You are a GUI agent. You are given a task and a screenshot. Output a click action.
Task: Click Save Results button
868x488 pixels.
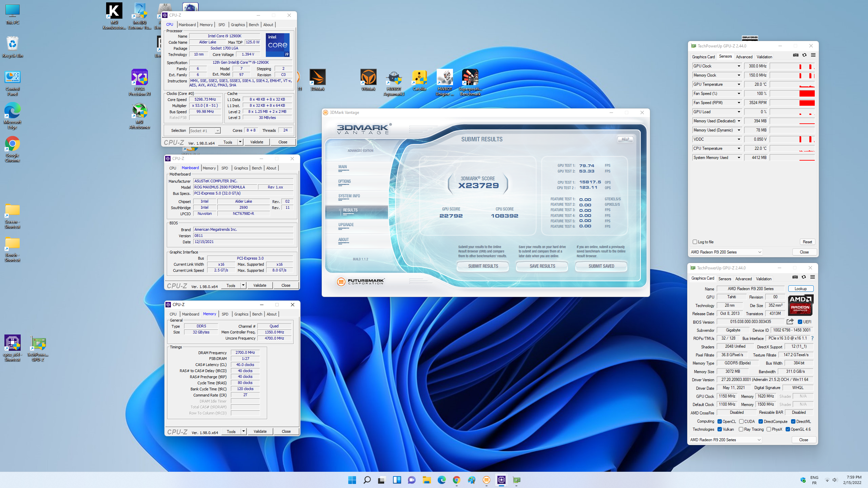[x=542, y=266]
